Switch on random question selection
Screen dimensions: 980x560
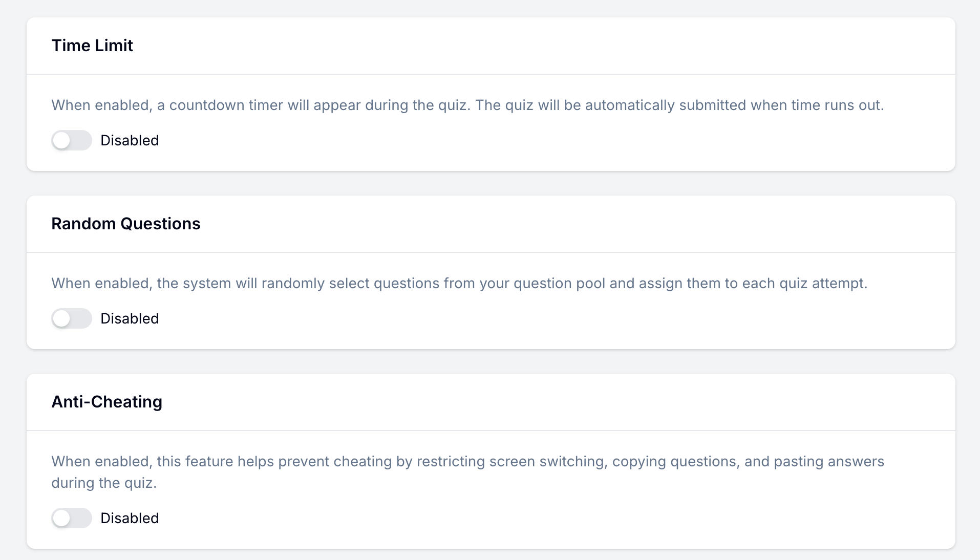[72, 318]
